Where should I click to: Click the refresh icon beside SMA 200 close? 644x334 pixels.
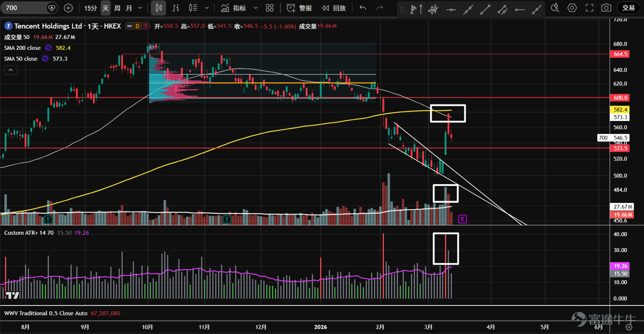tap(48, 48)
